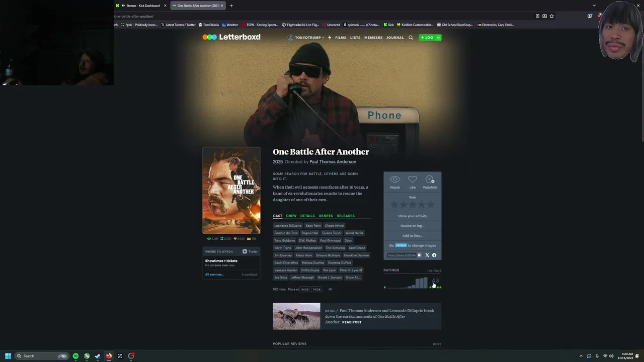Rate the film using the stars

click(x=413, y=205)
